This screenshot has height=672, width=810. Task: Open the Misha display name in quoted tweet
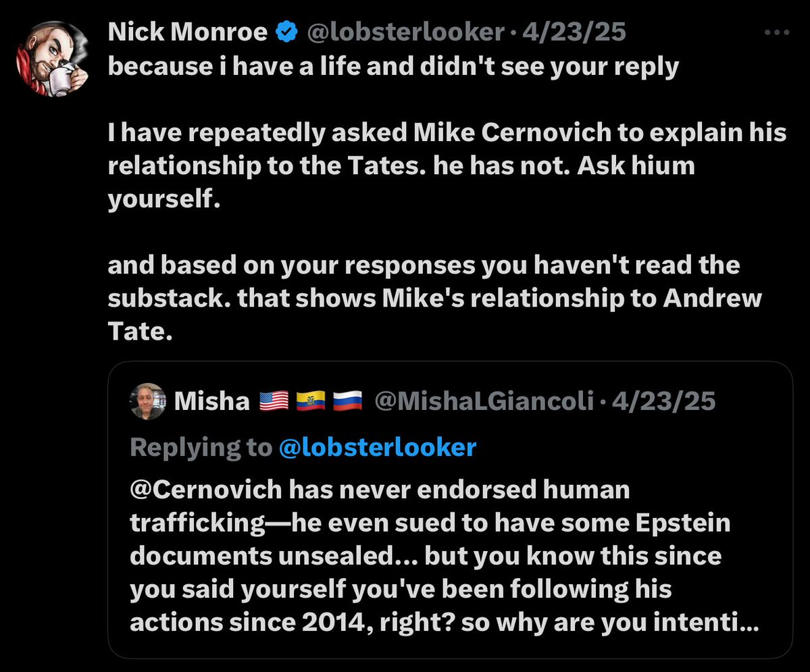pyautogui.click(x=212, y=402)
